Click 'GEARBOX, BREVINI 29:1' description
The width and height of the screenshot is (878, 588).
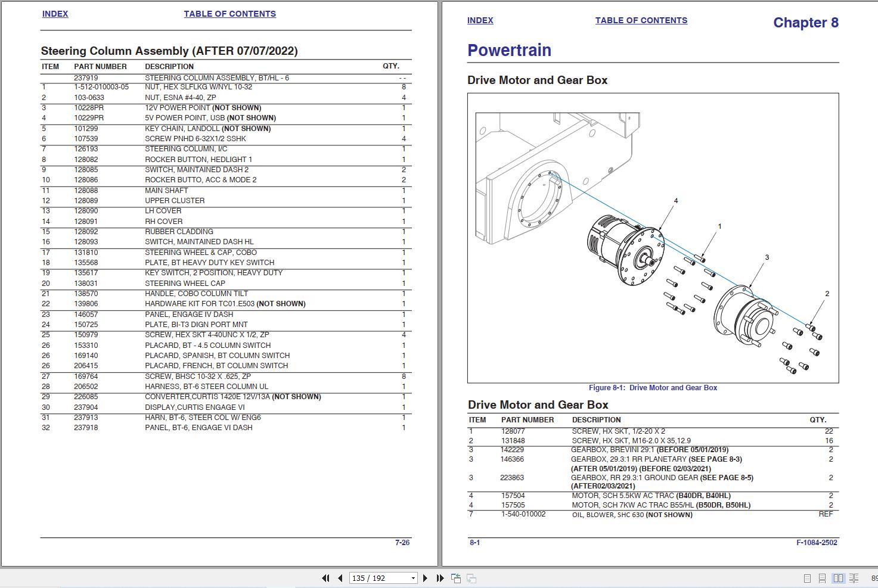point(613,450)
